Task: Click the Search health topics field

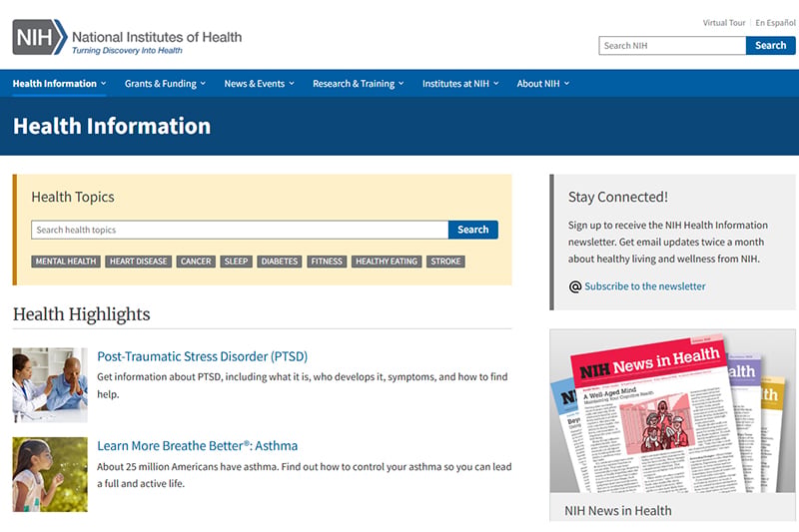Action: coord(240,230)
